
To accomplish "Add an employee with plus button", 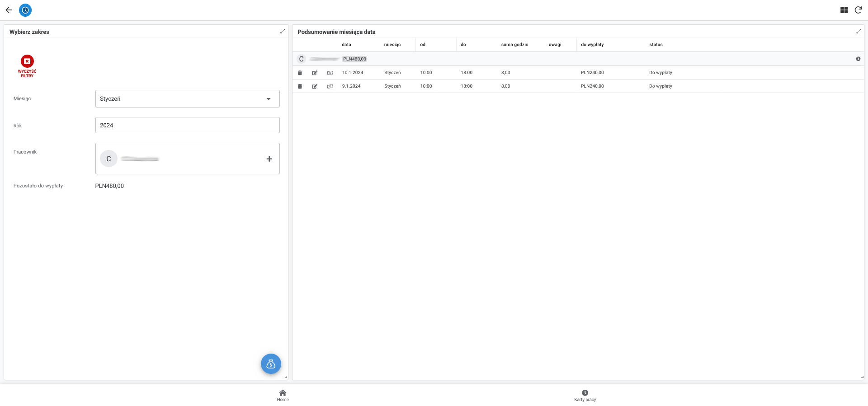I will (269, 159).
